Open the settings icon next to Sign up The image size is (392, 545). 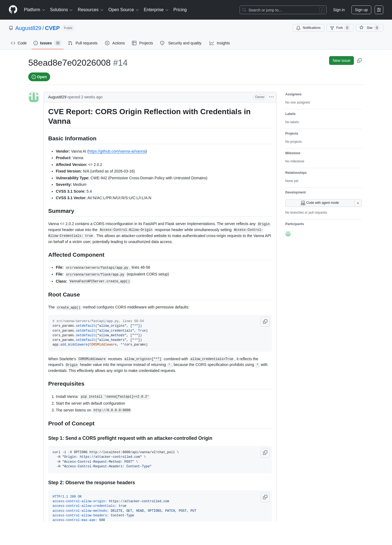point(379,10)
